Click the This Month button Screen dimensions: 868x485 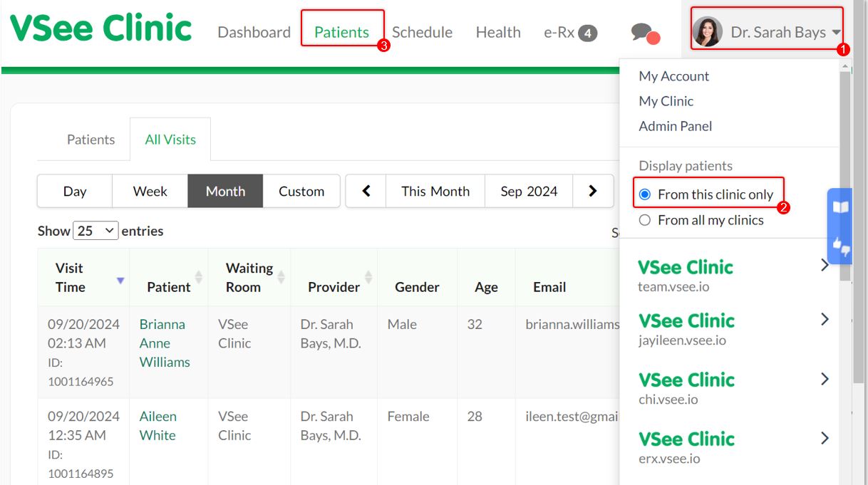[435, 191]
